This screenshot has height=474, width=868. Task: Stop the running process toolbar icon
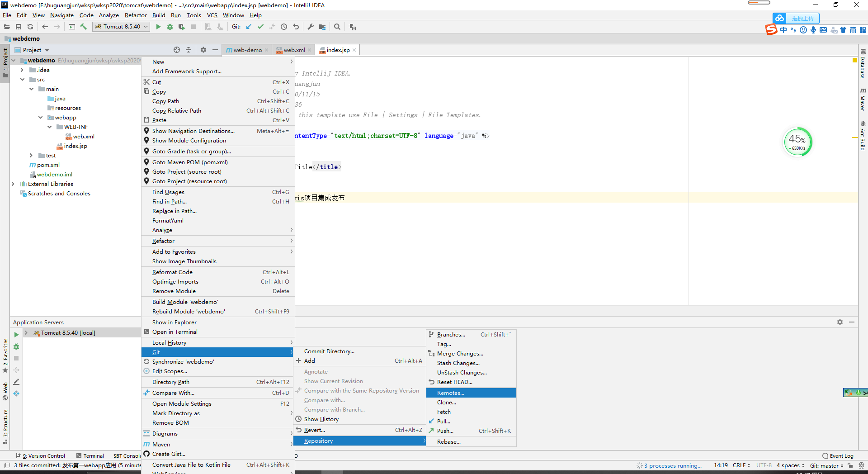193,27
